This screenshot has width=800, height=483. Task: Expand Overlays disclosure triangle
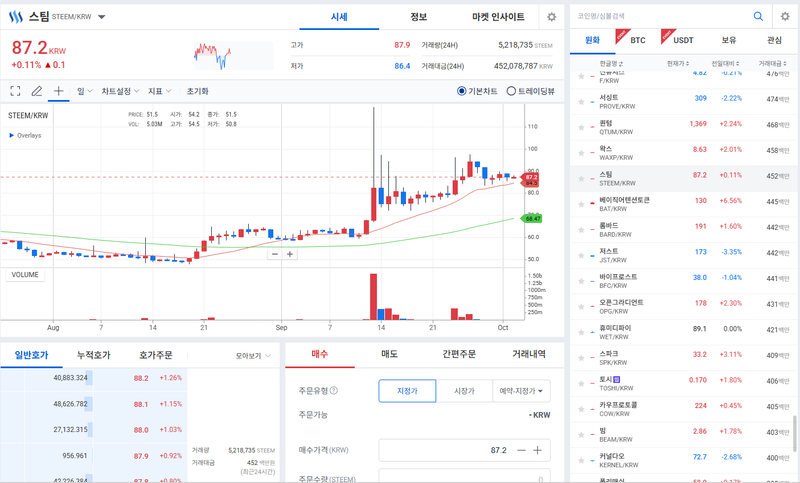(12, 135)
